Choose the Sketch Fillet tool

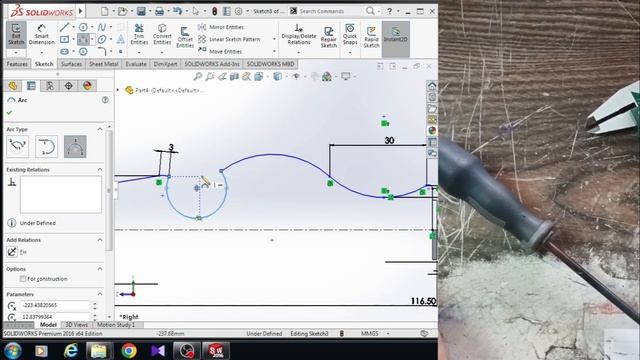pyautogui.click(x=102, y=52)
